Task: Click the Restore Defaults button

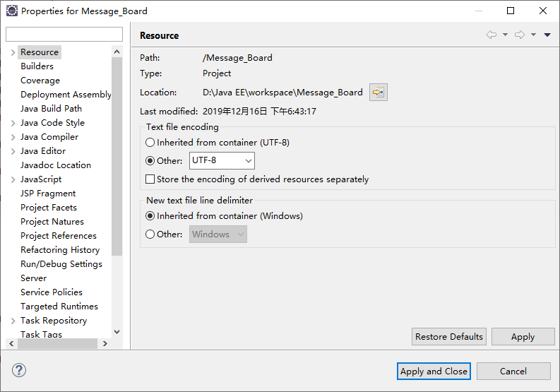Action: [x=449, y=337]
